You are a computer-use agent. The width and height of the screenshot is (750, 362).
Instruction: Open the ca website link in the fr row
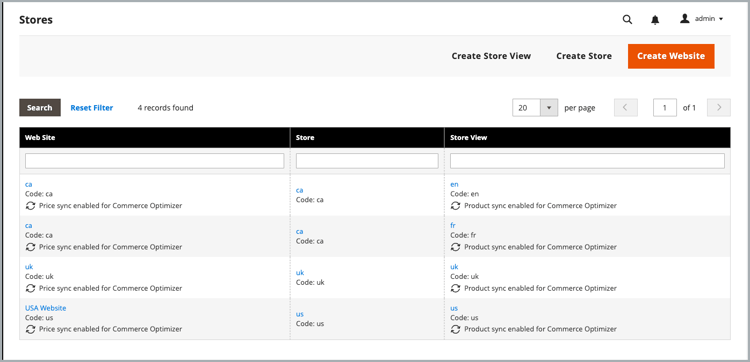[29, 225]
